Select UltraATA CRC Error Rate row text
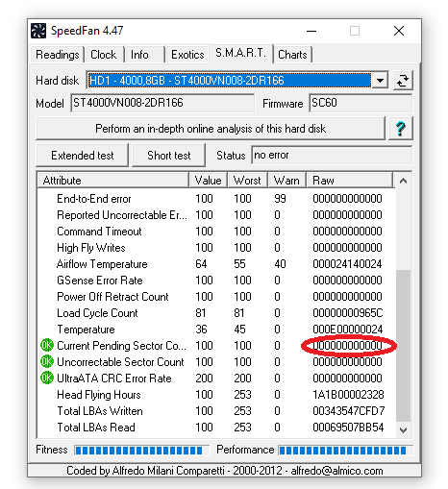The width and height of the screenshot is (448, 489). point(114,379)
